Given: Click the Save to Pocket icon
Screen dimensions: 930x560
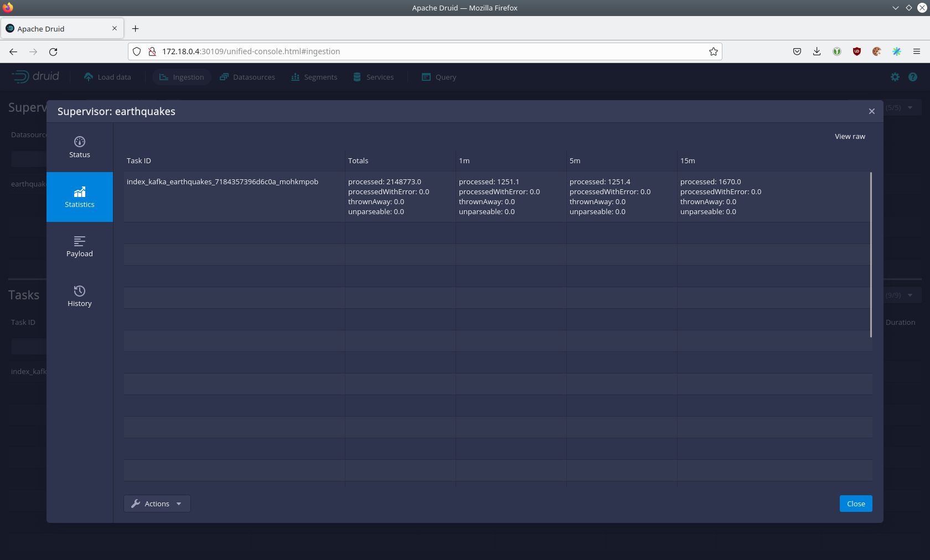Looking at the screenshot, I should (x=797, y=51).
